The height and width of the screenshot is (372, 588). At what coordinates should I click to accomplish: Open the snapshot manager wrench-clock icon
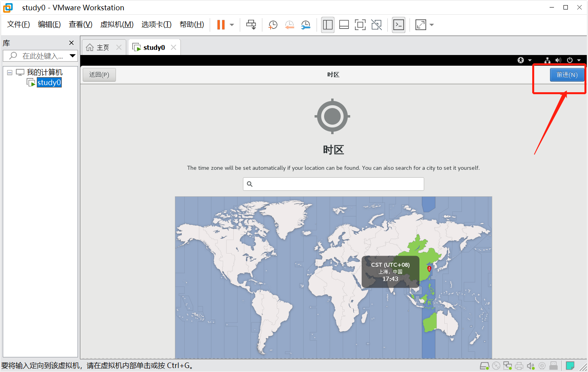306,25
